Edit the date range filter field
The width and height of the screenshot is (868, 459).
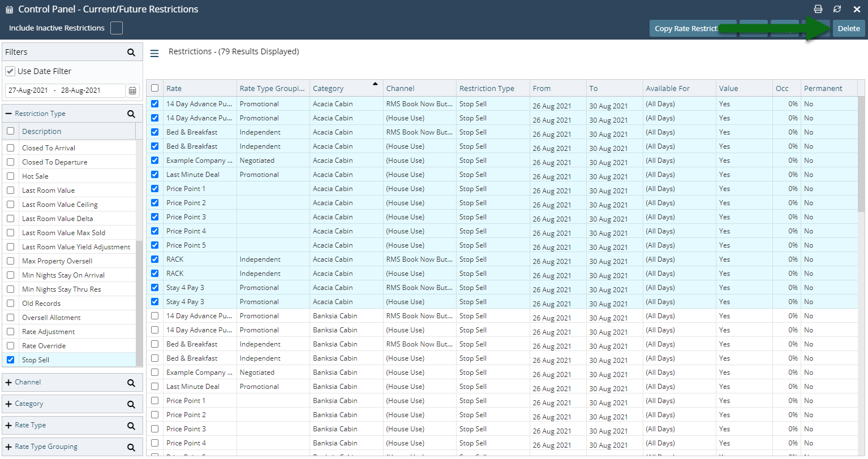click(x=65, y=90)
